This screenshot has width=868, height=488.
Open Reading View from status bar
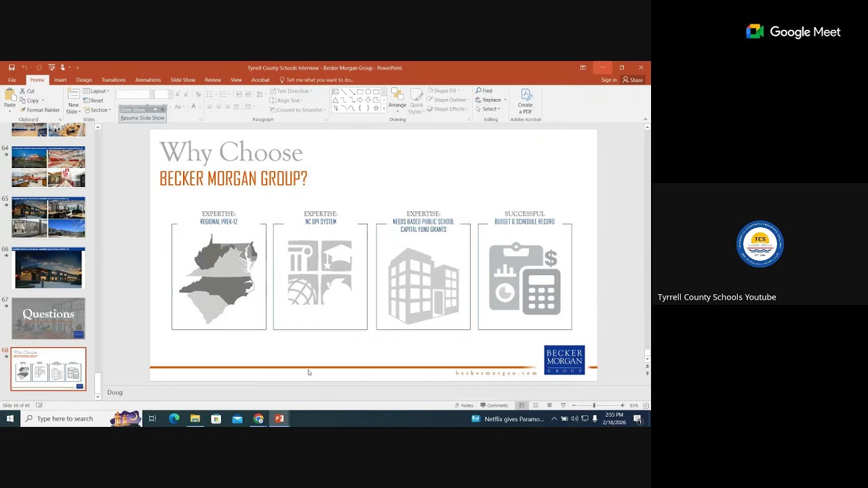point(549,405)
